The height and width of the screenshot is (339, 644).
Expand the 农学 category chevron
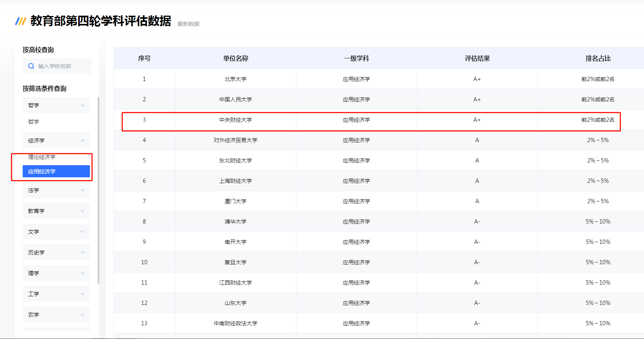(83, 315)
